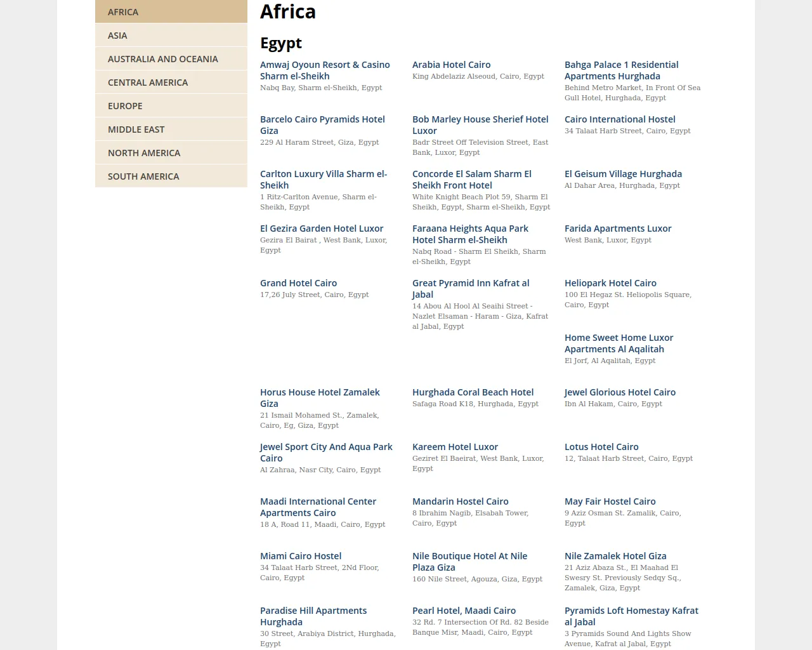Click the '18 A, Road 11, Maadi, Cairo, Egypt' address
This screenshot has height=650, width=812.
322,524
